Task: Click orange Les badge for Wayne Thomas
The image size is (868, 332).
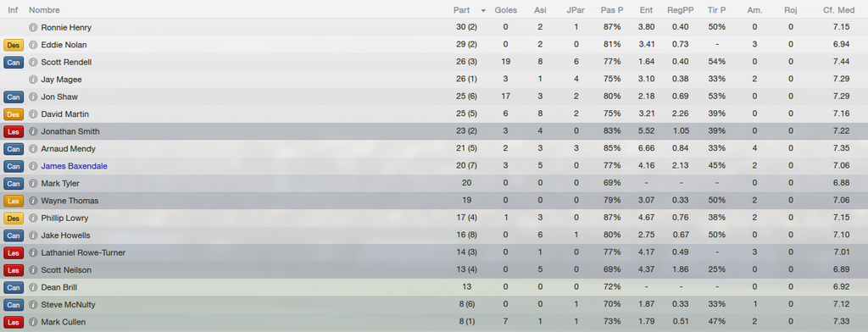Action: tap(14, 201)
